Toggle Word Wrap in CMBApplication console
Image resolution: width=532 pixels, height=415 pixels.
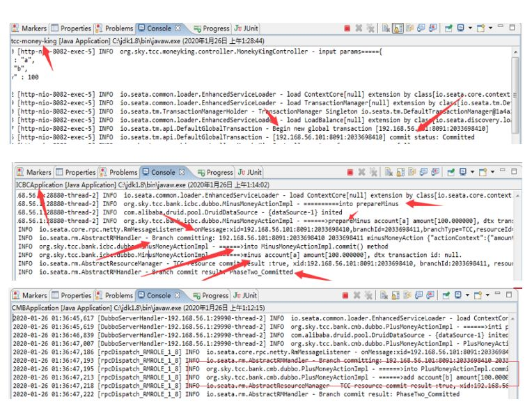(x=407, y=295)
